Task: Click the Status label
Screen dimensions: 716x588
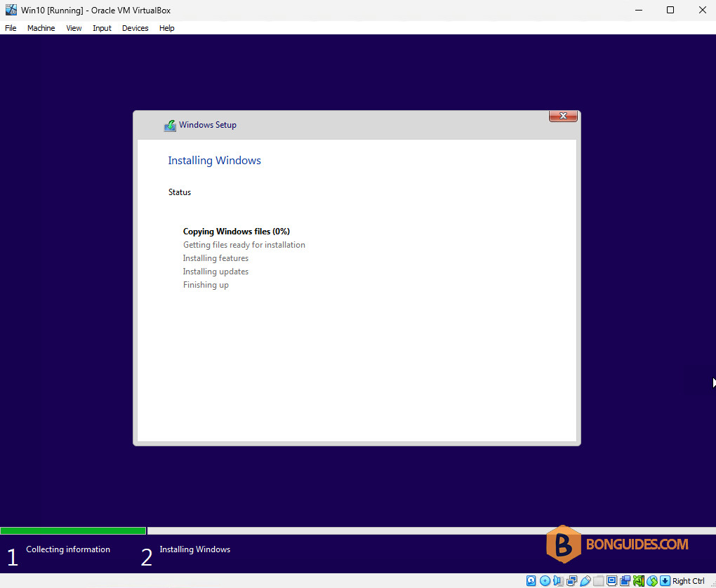Action: click(x=180, y=192)
